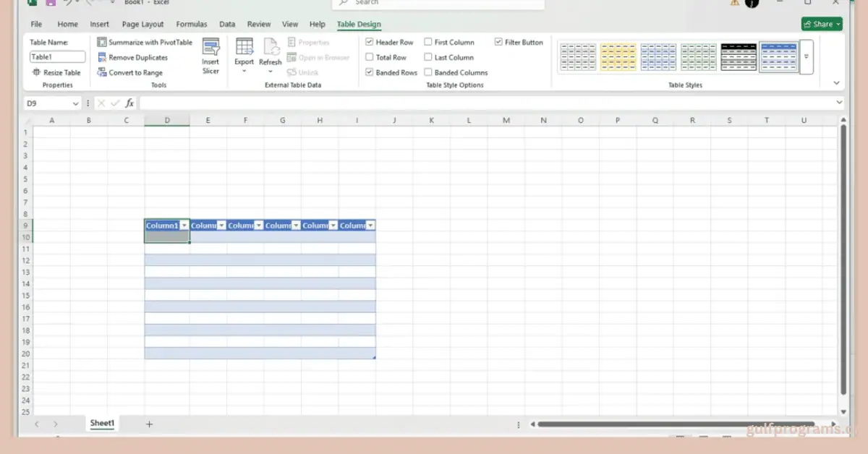Open the Page Layout tab
The width and height of the screenshot is (868, 454).
pos(142,25)
